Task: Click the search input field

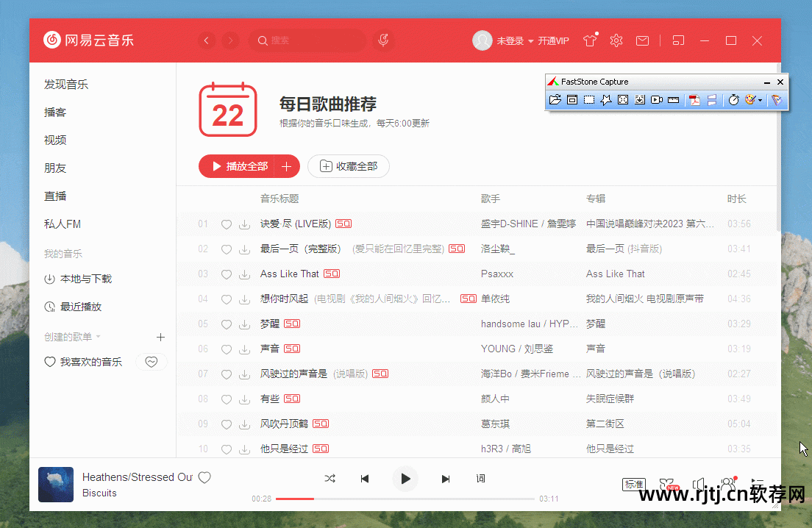Action: point(309,40)
